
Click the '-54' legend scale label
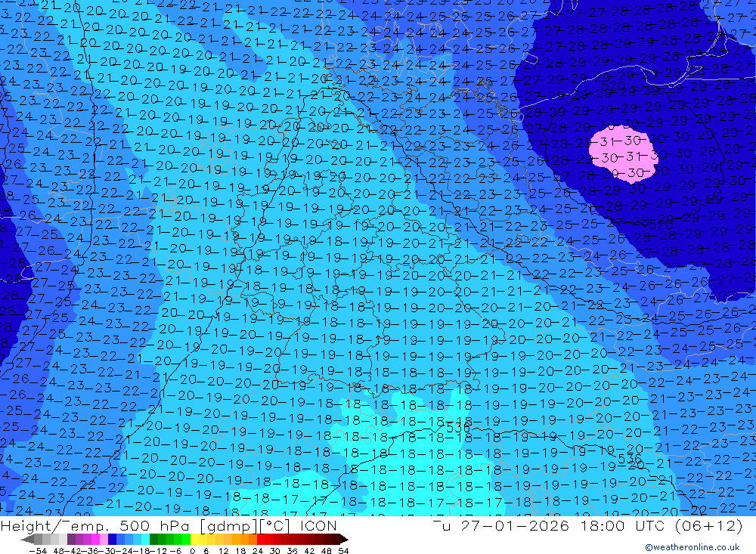coord(38,551)
